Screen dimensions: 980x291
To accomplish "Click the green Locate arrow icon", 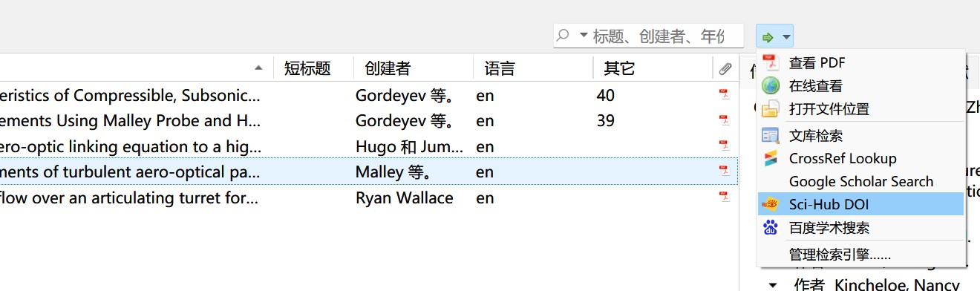I will click(768, 36).
